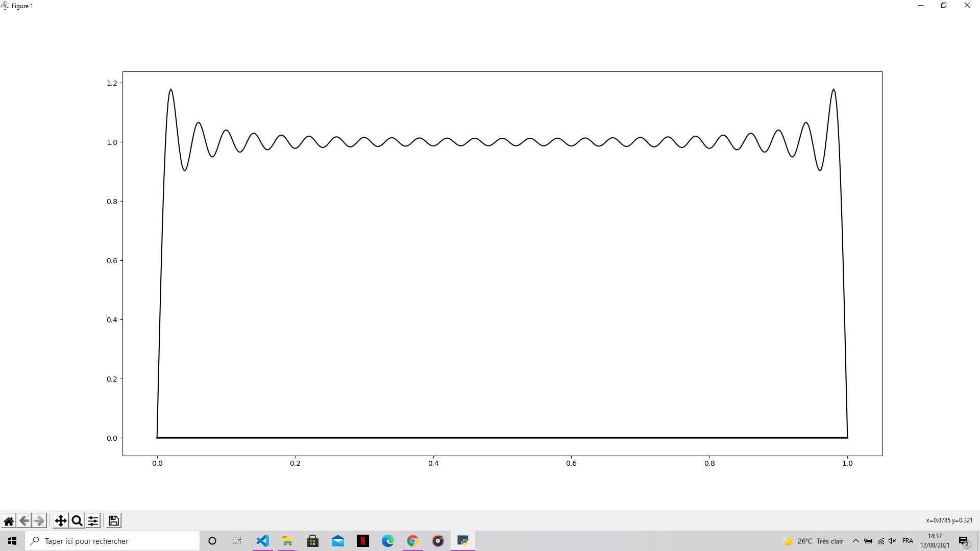Viewport: 980px width, 551px height.
Task: Reset plot view with Home icon
Action: [x=9, y=521]
